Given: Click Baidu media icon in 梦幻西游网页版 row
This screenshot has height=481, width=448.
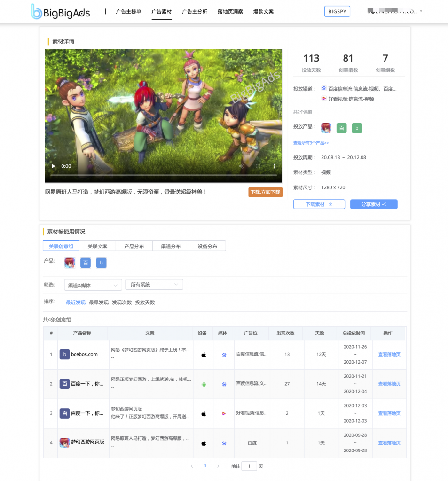Looking at the screenshot, I should pos(224,443).
